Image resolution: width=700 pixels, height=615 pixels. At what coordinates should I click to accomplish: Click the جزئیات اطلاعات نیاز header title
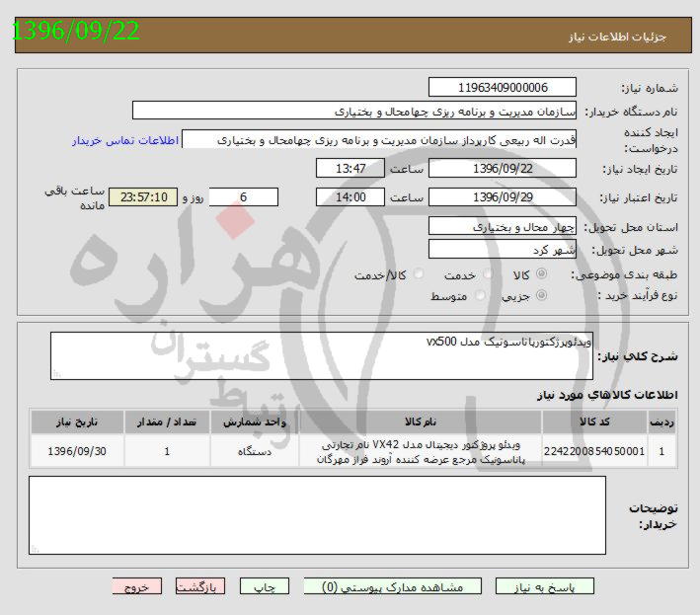617,37
